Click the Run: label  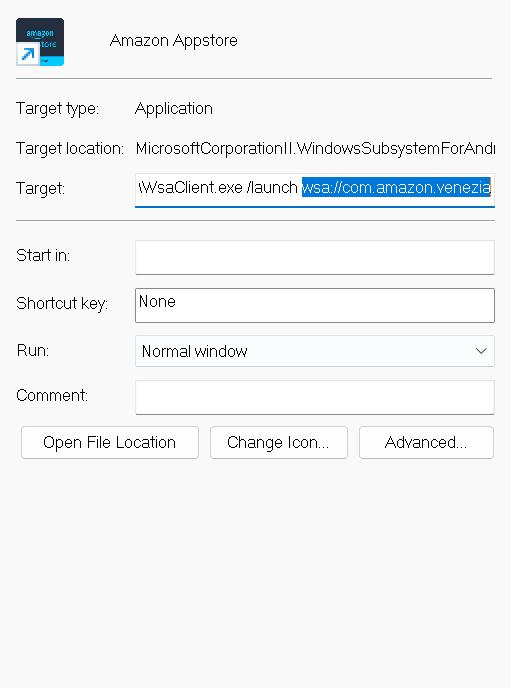tap(33, 351)
